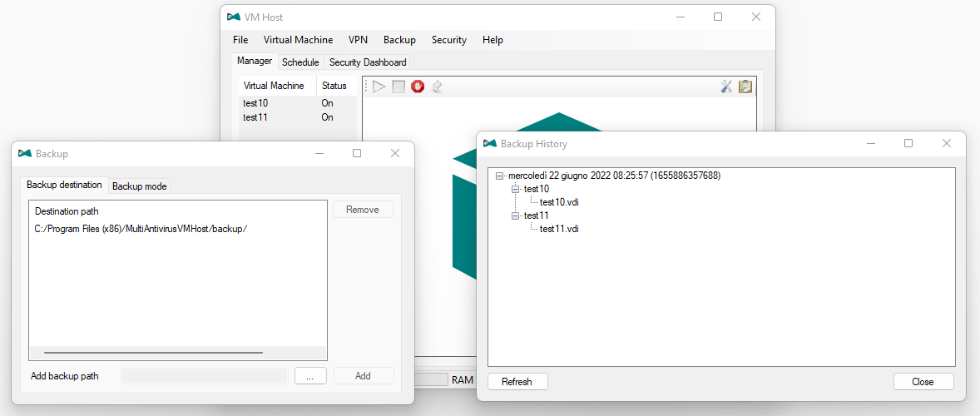Click the Start (play) VM toolbar icon
980x416 pixels.
[379, 87]
